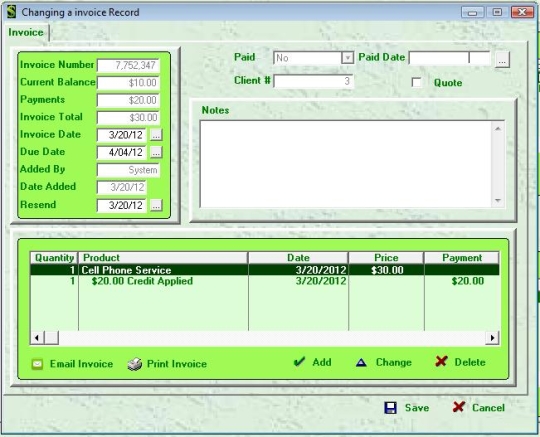Switch to the Invoice tab

[x=26, y=32]
